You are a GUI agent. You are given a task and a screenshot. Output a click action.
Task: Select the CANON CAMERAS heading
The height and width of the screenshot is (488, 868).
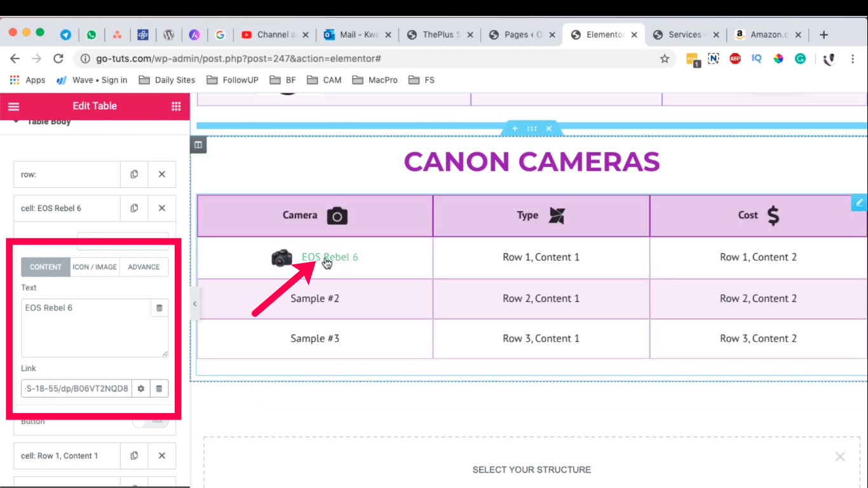(x=532, y=161)
